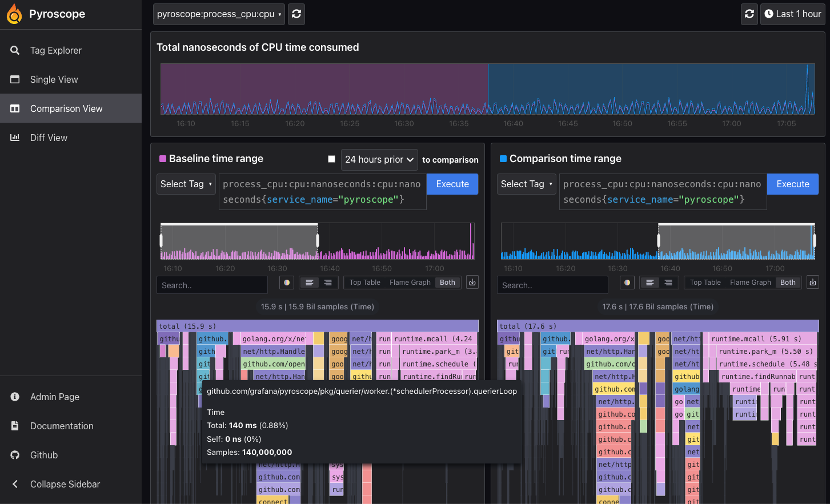Open the baseline Select Tag dropdown
The height and width of the screenshot is (504, 830).
[x=186, y=184]
